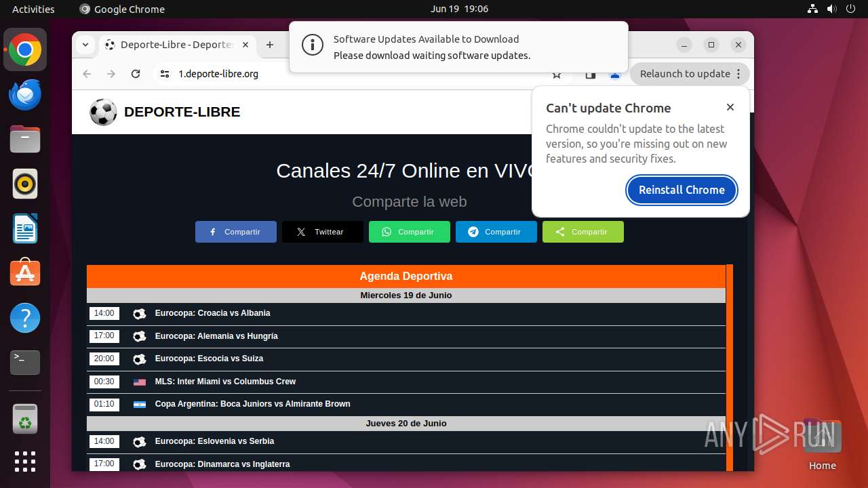Dismiss the Can't update Chrome popup
Image resolution: width=868 pixels, height=488 pixels.
[730, 107]
